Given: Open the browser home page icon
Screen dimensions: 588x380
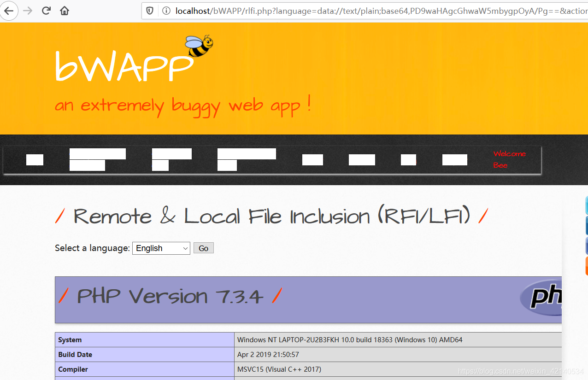Looking at the screenshot, I should [x=65, y=11].
